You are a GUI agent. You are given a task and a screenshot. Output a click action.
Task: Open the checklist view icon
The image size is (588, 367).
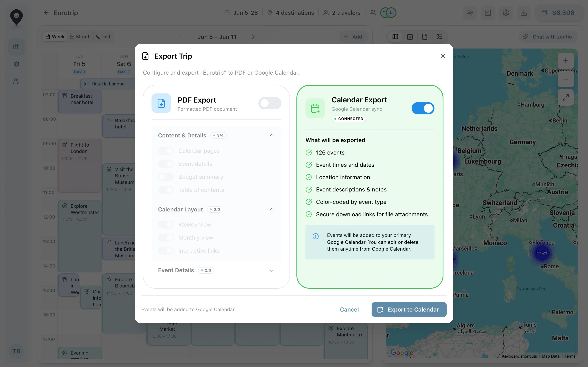pos(440,37)
